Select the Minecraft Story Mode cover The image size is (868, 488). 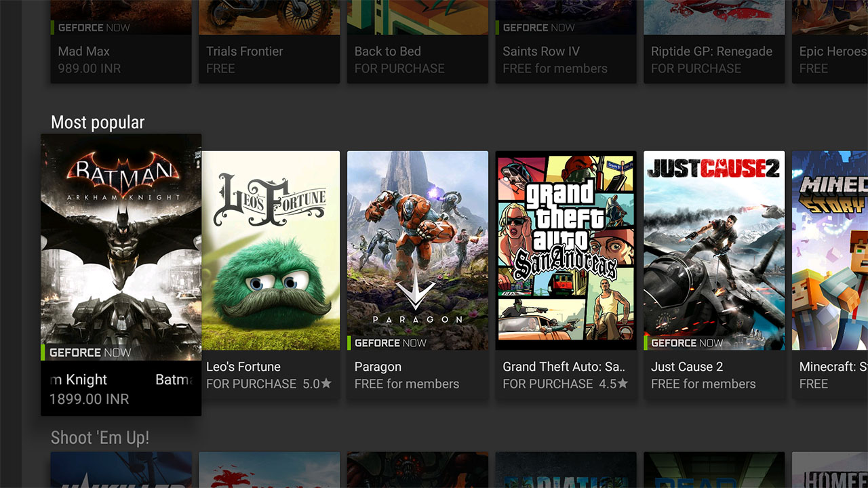(830, 250)
